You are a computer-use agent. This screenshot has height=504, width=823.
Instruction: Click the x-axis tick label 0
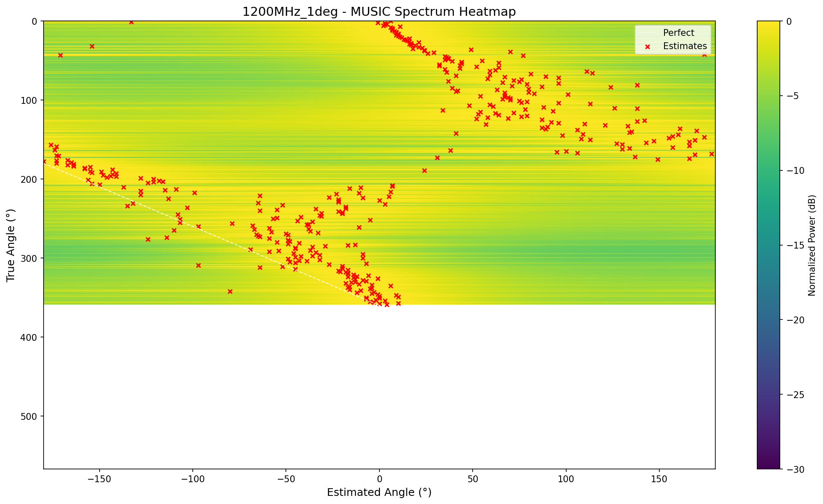[379, 479]
